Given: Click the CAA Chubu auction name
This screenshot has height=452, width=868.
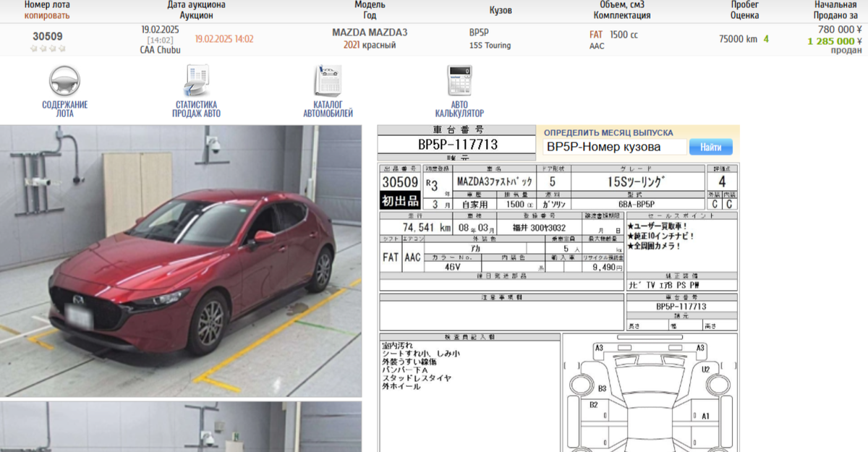Looking at the screenshot, I should click(160, 50).
